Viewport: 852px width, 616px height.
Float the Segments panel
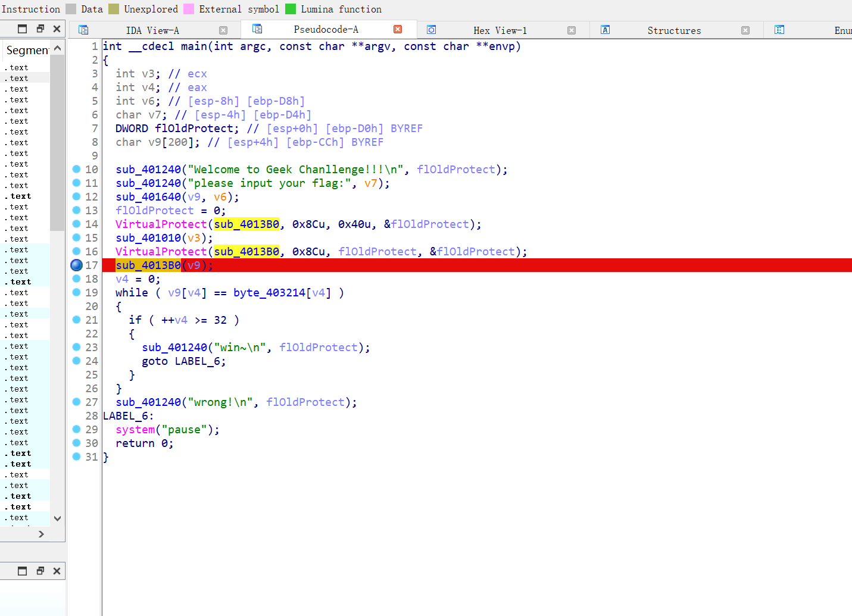(40, 29)
